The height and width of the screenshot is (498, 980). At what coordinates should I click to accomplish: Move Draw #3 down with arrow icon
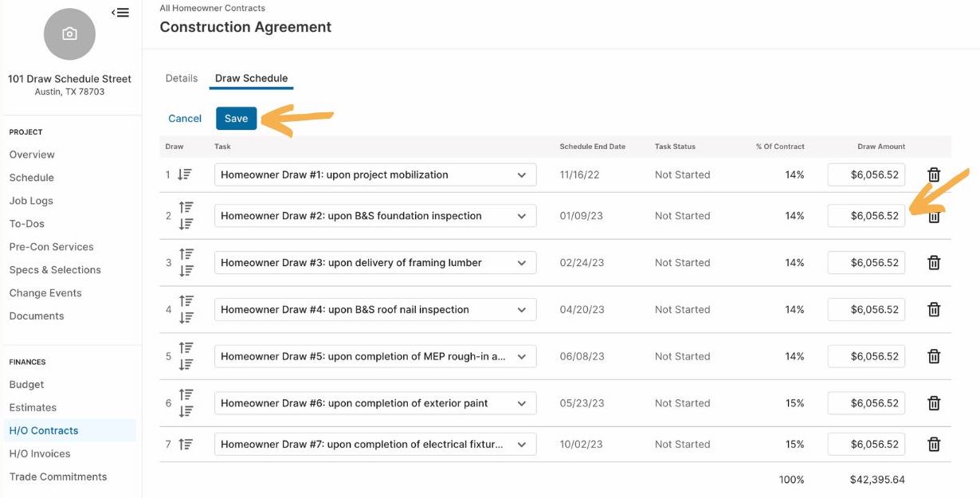(x=186, y=271)
